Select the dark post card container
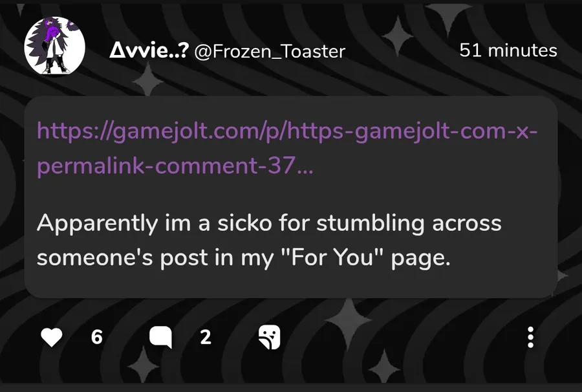582x392 pixels. click(290, 197)
